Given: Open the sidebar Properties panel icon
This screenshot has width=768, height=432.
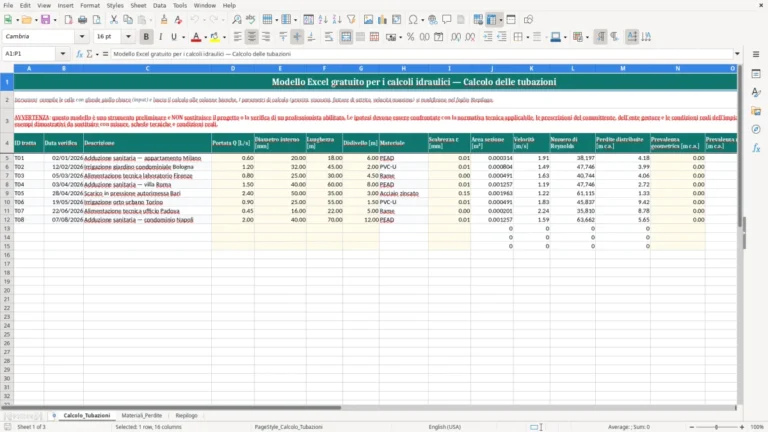Looking at the screenshot, I should point(756,73).
